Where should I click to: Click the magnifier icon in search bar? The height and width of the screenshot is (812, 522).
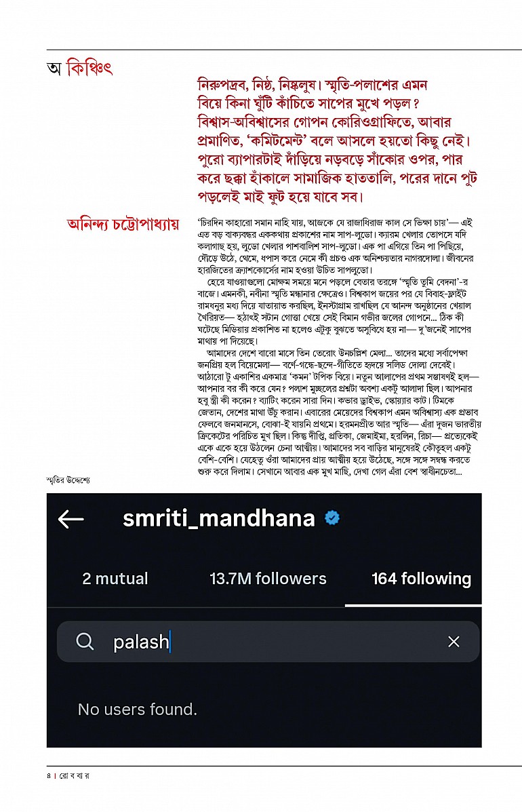coord(85,642)
